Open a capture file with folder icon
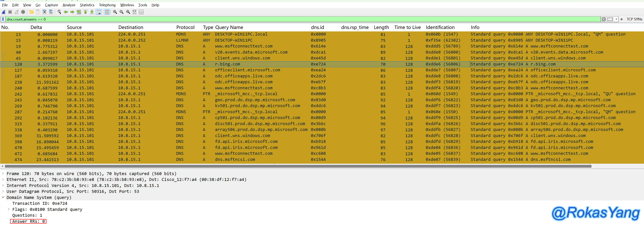 31,12
